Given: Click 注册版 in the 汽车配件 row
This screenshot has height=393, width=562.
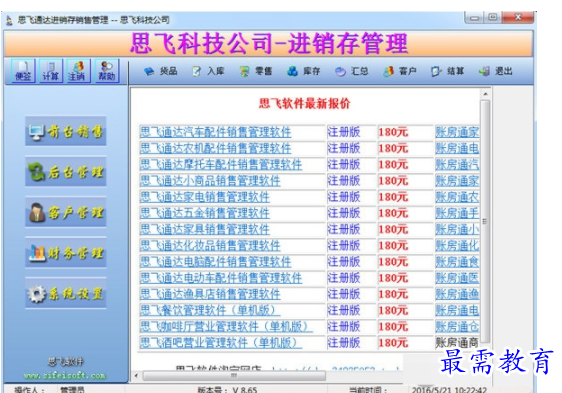Looking at the screenshot, I should click(343, 132).
